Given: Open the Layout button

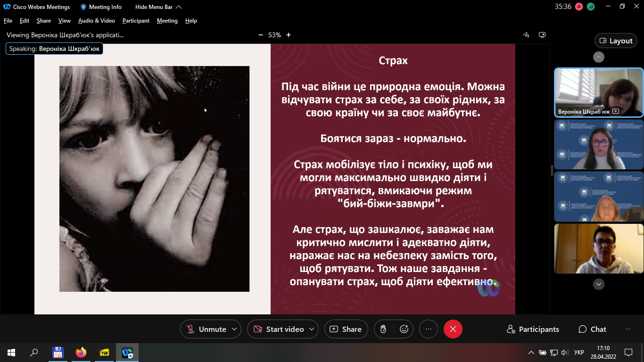Looking at the screenshot, I should pos(616,41).
